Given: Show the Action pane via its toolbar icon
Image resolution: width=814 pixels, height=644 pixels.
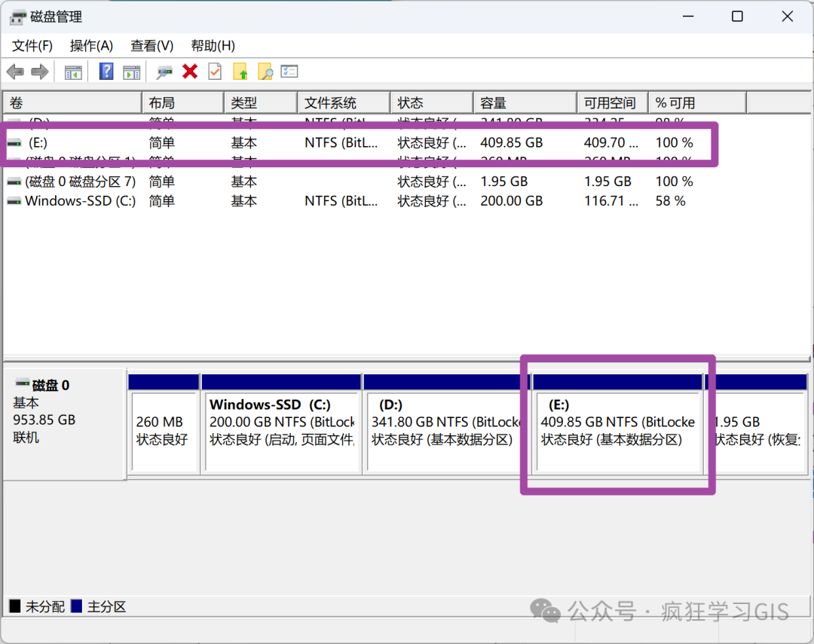Looking at the screenshot, I should coord(133,71).
